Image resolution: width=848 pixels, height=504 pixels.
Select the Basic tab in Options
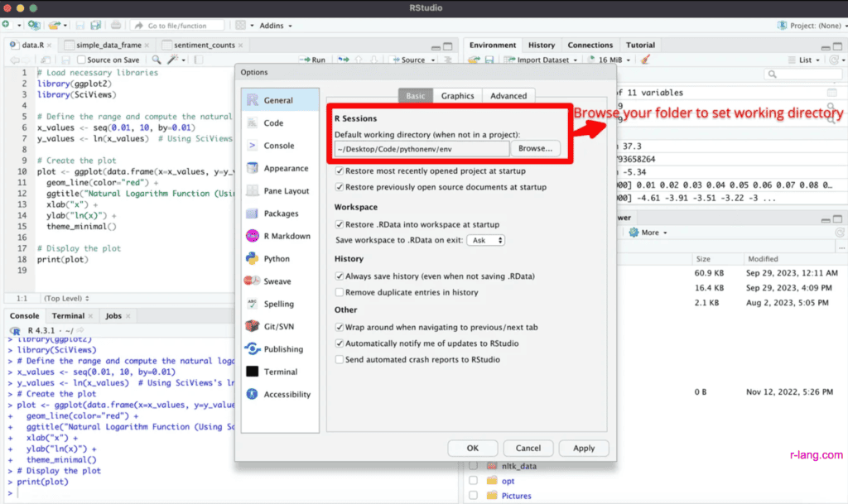[x=416, y=96]
